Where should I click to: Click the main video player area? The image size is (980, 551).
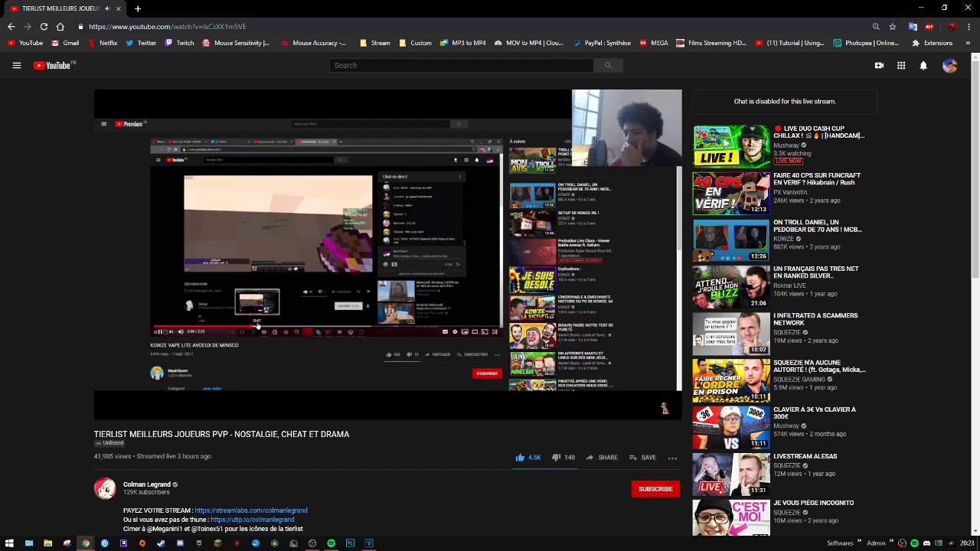tap(387, 255)
